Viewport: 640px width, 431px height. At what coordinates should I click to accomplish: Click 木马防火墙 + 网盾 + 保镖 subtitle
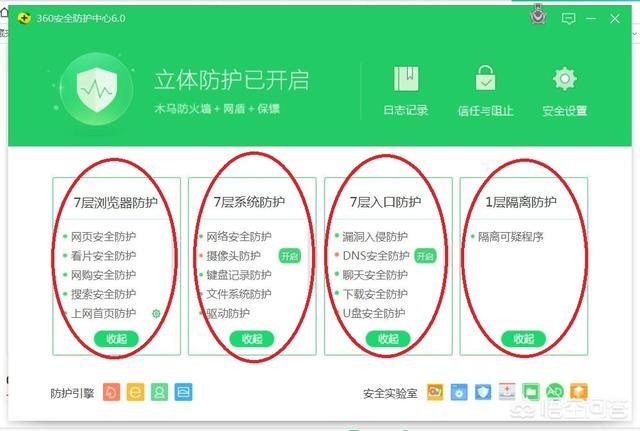coord(217,109)
